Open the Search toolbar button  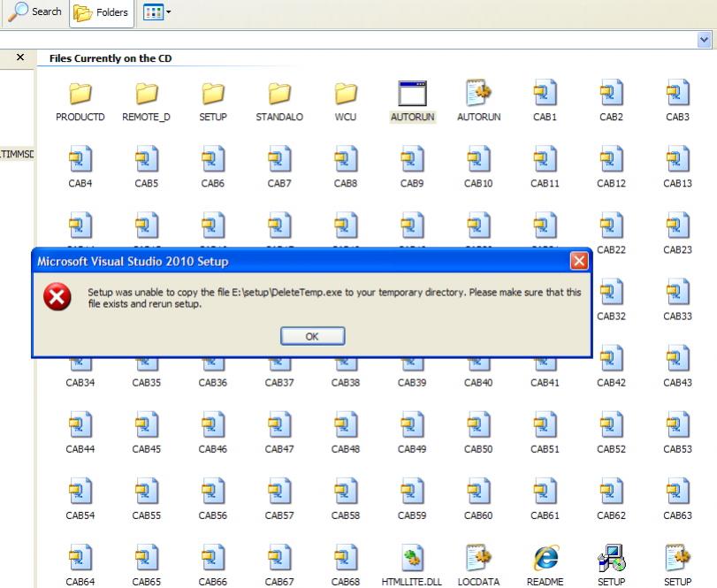[x=35, y=11]
